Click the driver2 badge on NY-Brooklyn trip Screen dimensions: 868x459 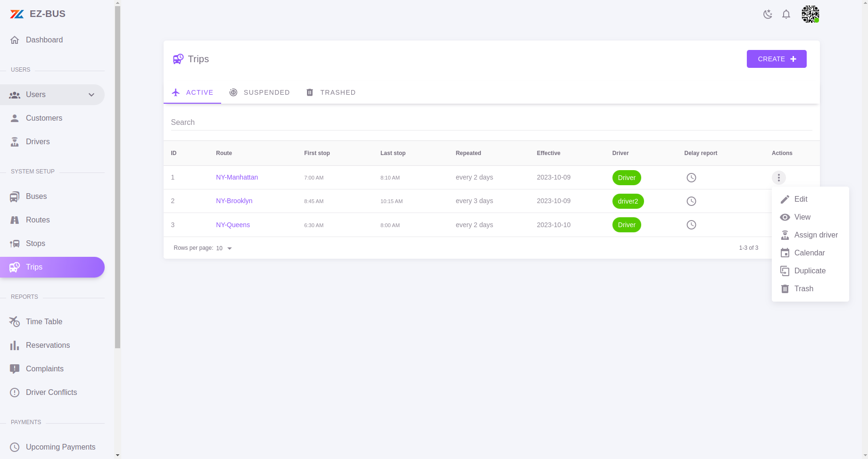pos(628,201)
